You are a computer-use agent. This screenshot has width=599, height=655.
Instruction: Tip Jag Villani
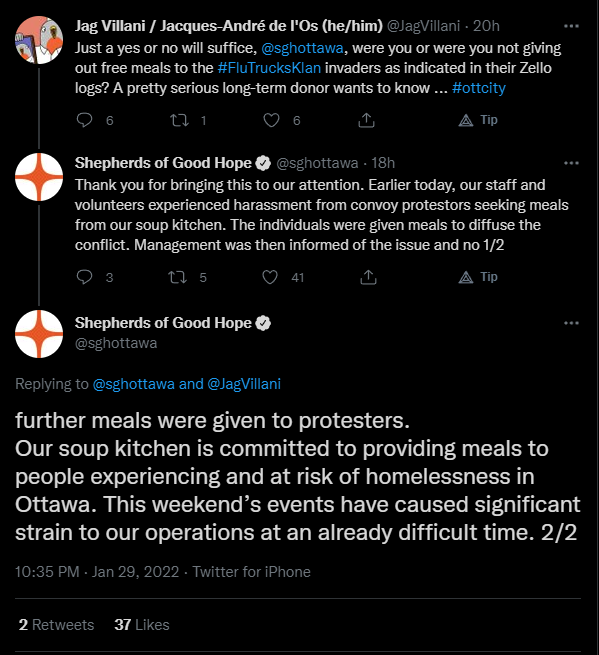[478, 120]
